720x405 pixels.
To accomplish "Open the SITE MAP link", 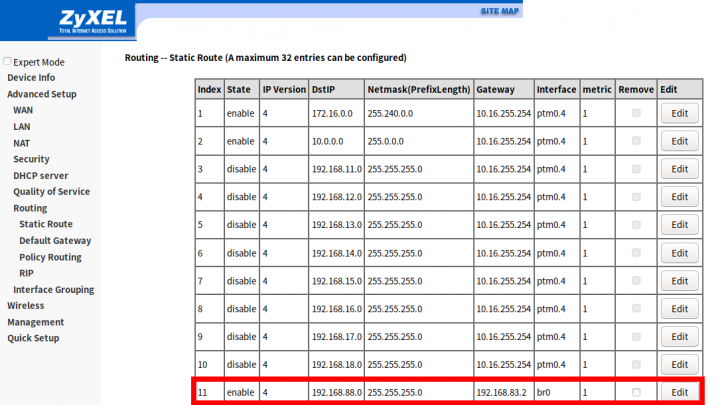I will [500, 11].
